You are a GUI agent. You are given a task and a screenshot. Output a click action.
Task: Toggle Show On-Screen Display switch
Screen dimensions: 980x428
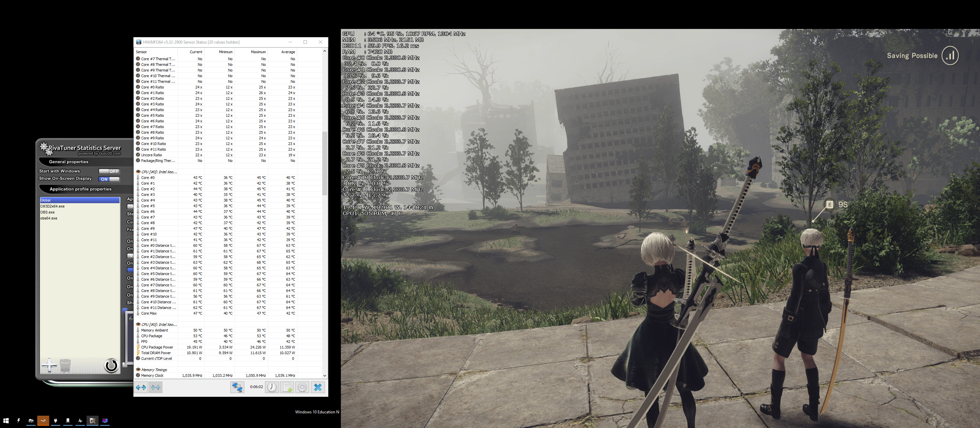pyautogui.click(x=109, y=179)
